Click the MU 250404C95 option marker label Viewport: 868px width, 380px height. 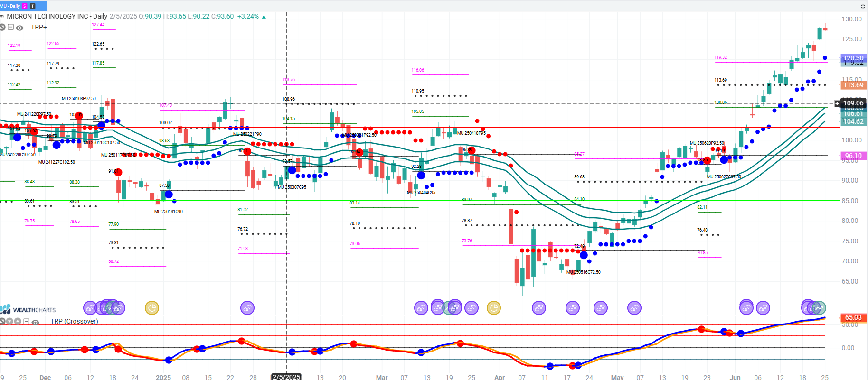[x=421, y=193]
